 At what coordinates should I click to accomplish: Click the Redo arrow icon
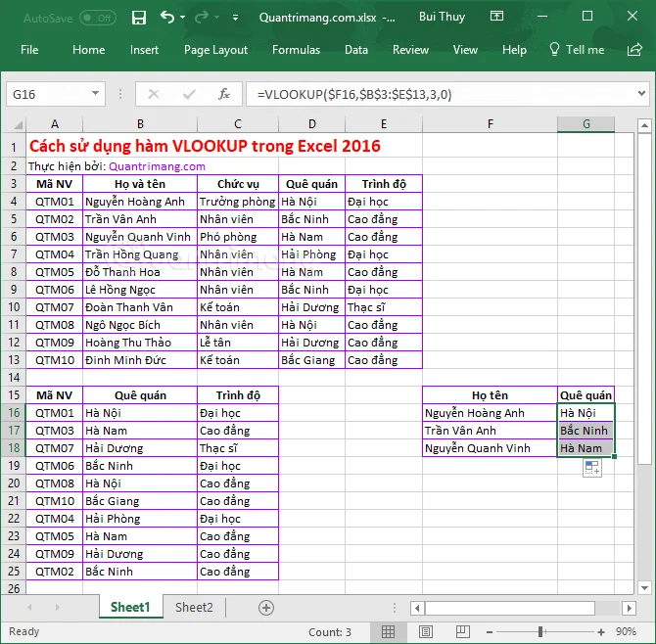point(202,18)
